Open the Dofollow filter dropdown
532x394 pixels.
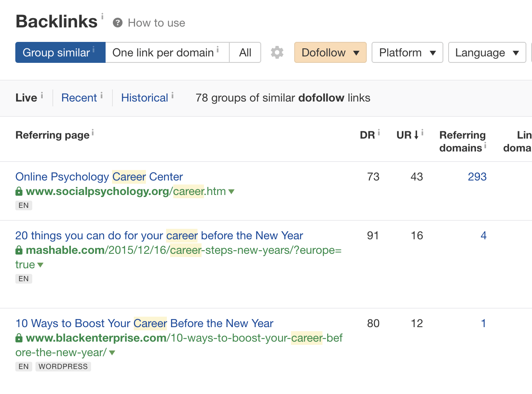click(330, 52)
